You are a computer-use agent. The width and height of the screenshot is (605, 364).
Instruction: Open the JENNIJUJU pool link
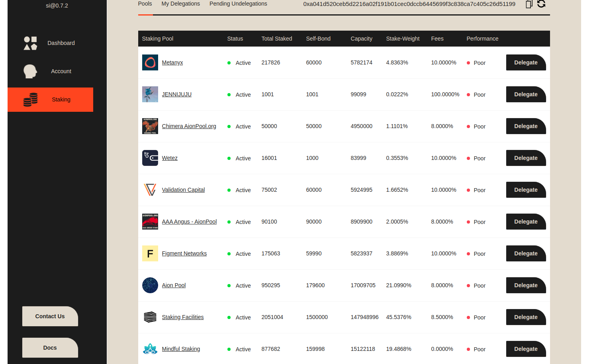click(x=177, y=94)
